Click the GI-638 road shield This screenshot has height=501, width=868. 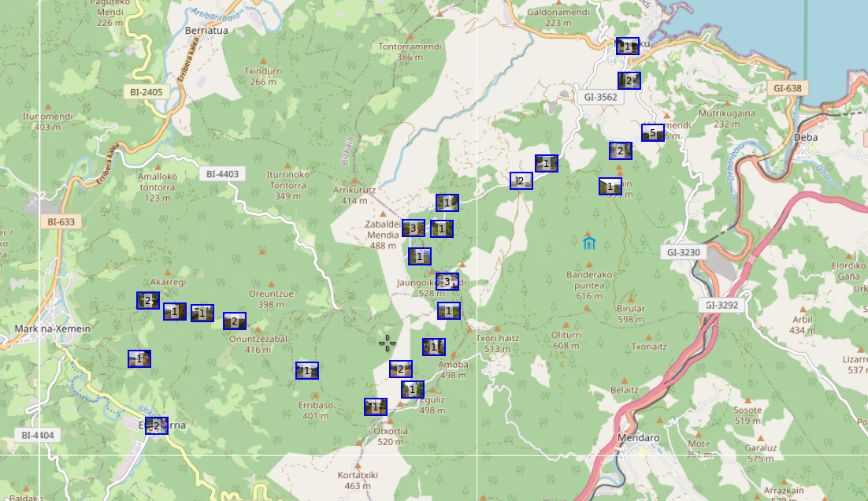[x=787, y=88]
